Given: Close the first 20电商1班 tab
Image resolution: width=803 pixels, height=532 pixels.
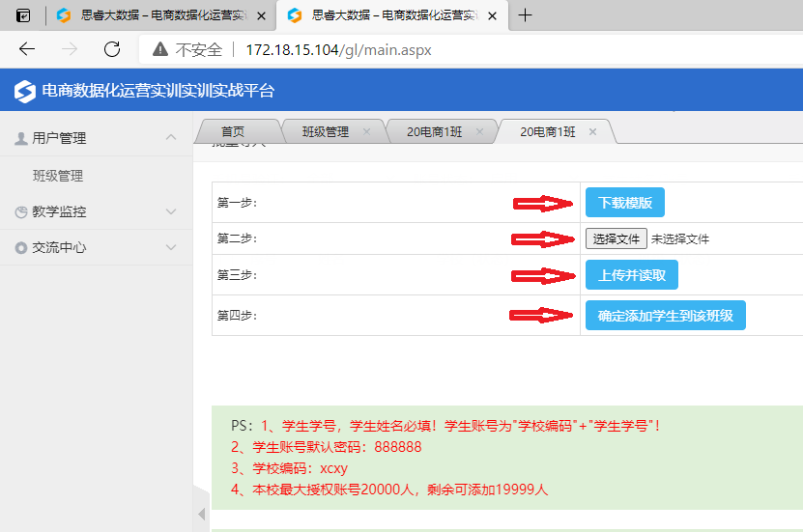Looking at the screenshot, I should [x=479, y=132].
